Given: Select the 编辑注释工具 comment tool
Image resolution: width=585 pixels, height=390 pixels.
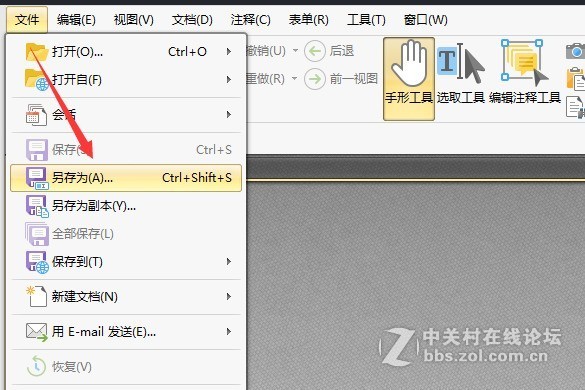Looking at the screenshot, I should [x=525, y=71].
